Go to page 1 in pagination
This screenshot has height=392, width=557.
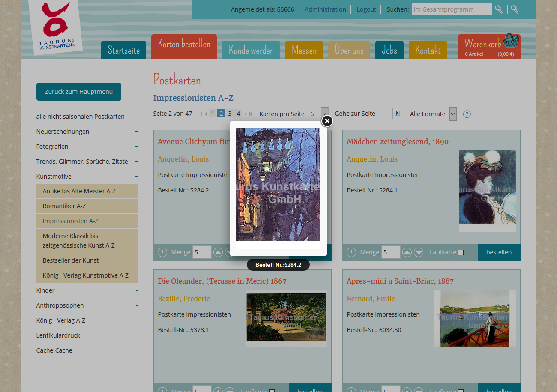[x=213, y=114]
